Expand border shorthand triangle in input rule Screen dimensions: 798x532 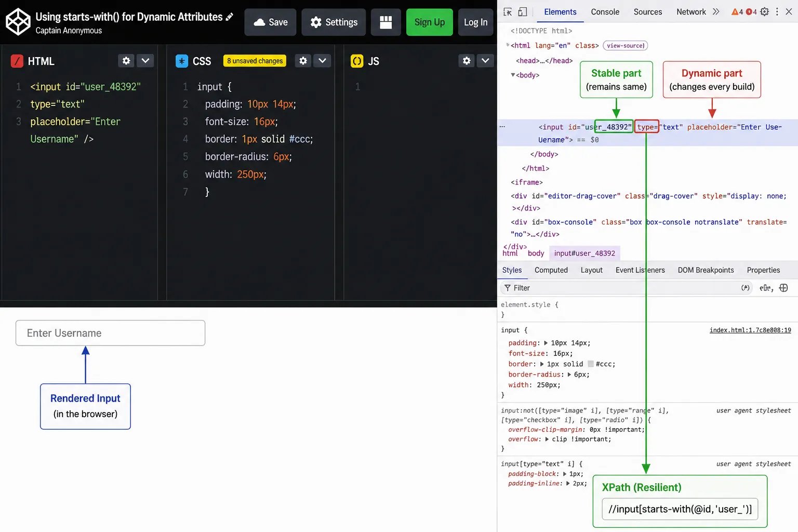(542, 364)
